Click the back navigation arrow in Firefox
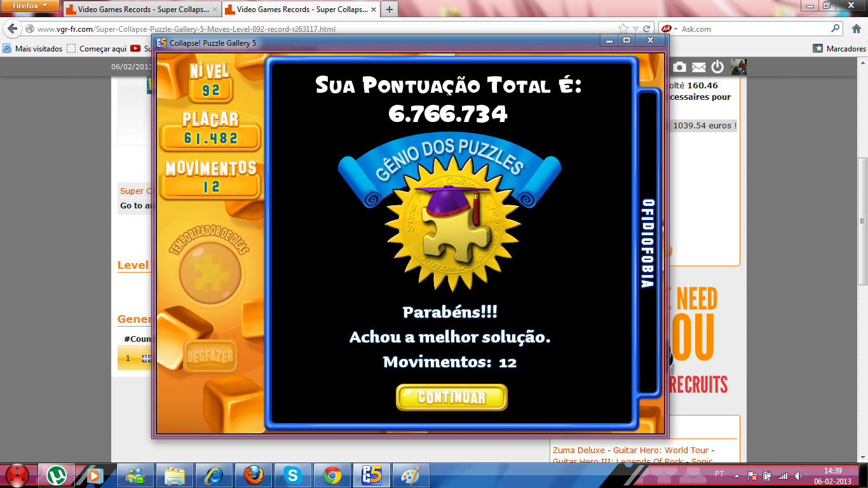This screenshot has width=868, height=488. (x=12, y=29)
